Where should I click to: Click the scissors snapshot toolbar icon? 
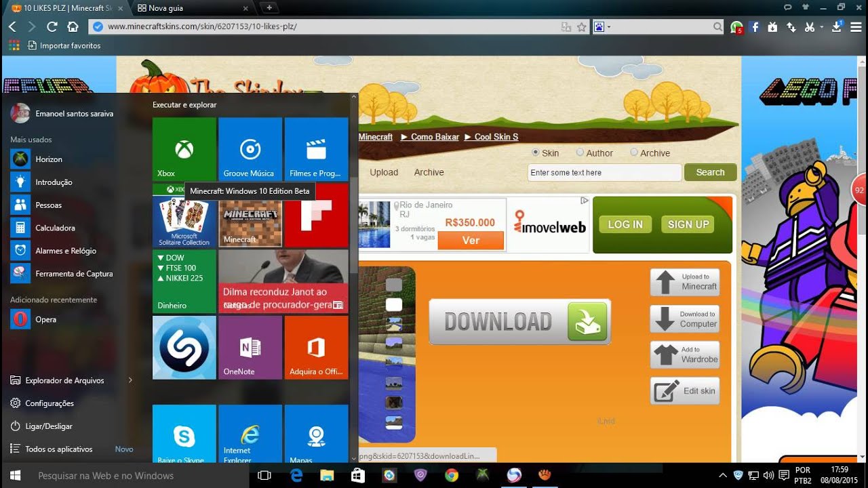point(809,27)
